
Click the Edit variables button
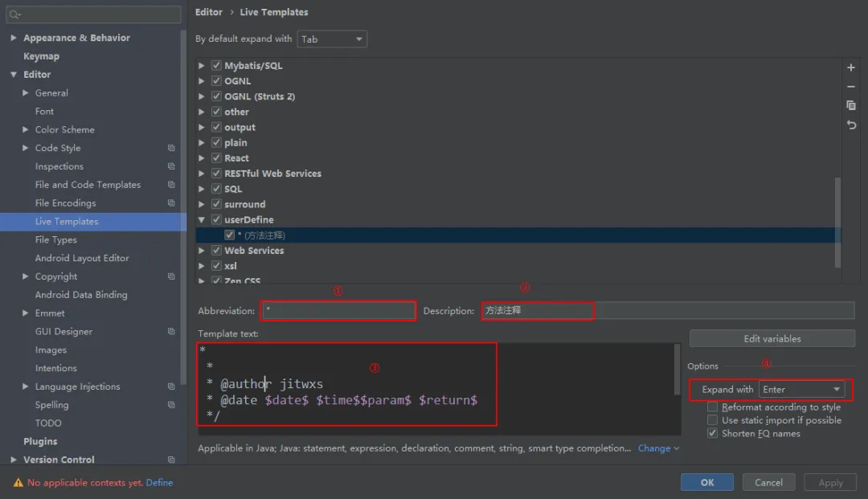tap(772, 338)
